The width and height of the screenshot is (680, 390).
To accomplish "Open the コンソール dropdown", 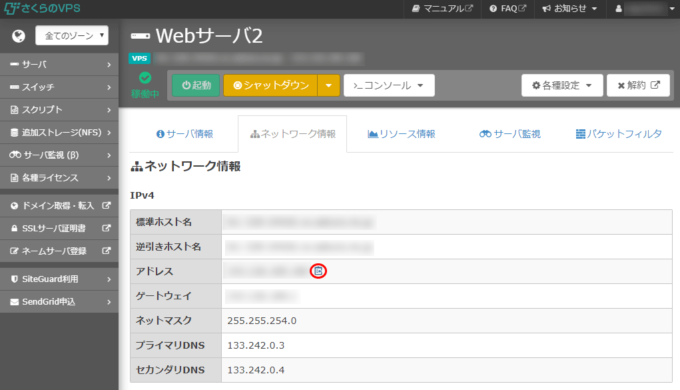I will pyautogui.click(x=389, y=85).
